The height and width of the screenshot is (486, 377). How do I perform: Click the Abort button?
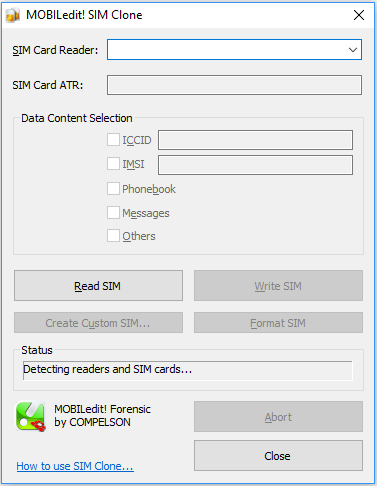click(x=278, y=417)
